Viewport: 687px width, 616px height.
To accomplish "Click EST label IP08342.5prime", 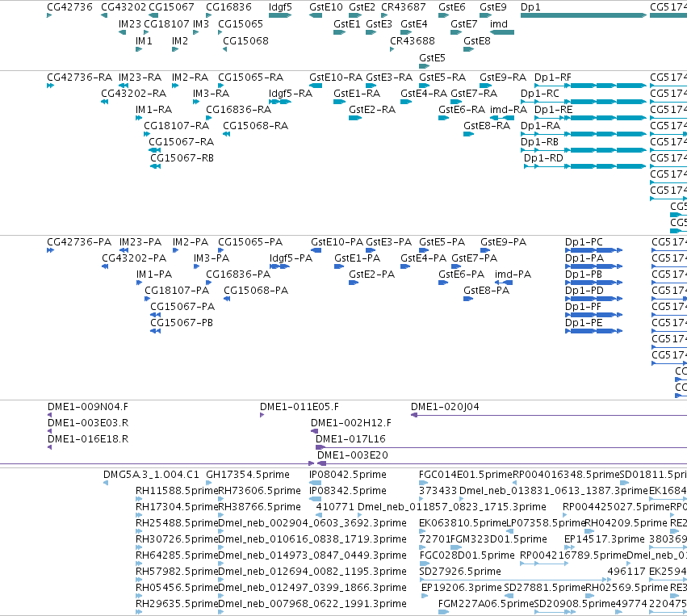I will point(348,491).
